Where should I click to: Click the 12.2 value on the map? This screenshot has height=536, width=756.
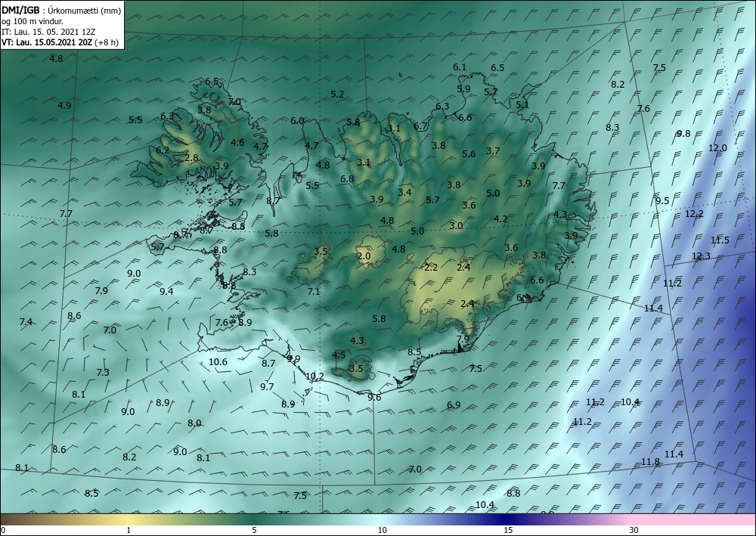[x=694, y=213]
